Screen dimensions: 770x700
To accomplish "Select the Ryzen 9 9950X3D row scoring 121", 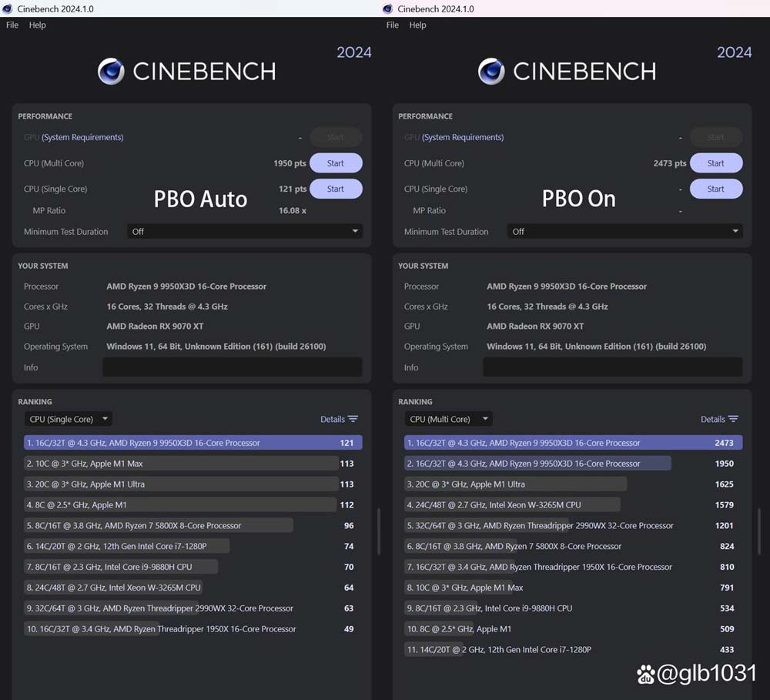I will click(193, 443).
